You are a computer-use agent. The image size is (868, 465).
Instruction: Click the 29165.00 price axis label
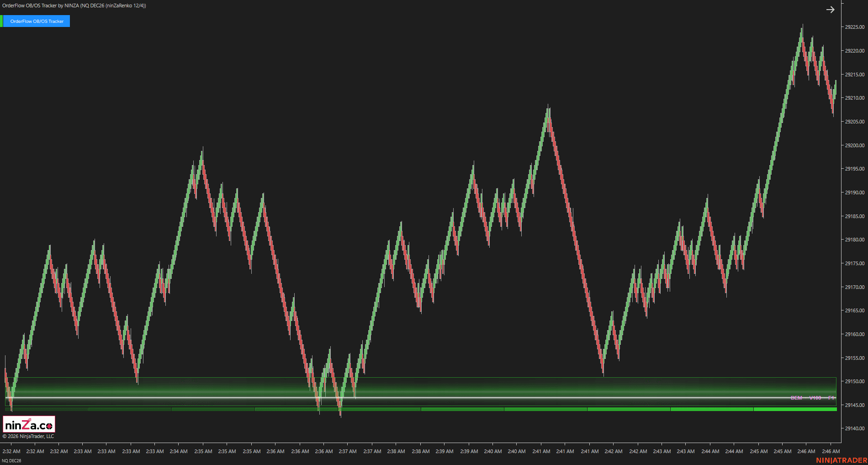[x=854, y=310]
